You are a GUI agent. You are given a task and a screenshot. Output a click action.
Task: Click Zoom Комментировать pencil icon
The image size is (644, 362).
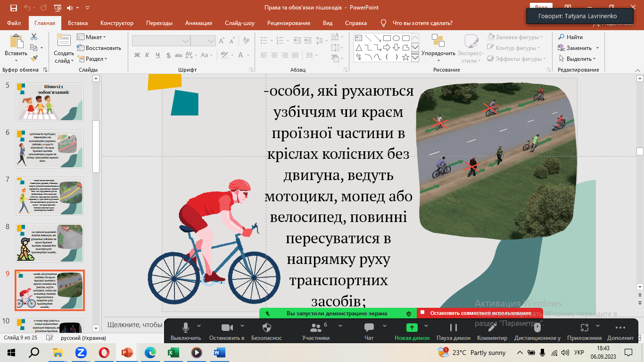pos(492,330)
